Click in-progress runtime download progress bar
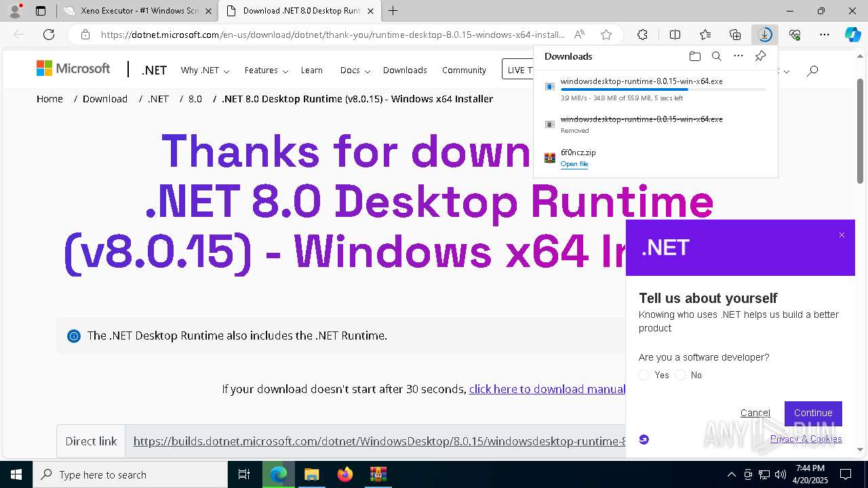The image size is (868, 488). coord(663,89)
